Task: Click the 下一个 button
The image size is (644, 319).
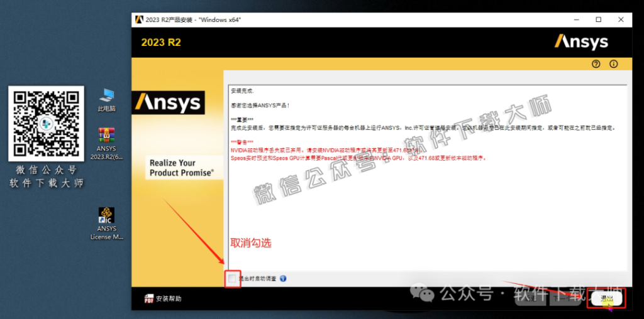Action: pos(566,298)
